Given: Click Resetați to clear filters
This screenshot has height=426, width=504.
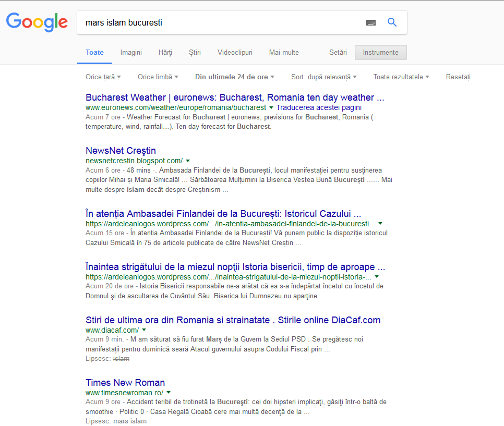Looking at the screenshot, I should (458, 77).
